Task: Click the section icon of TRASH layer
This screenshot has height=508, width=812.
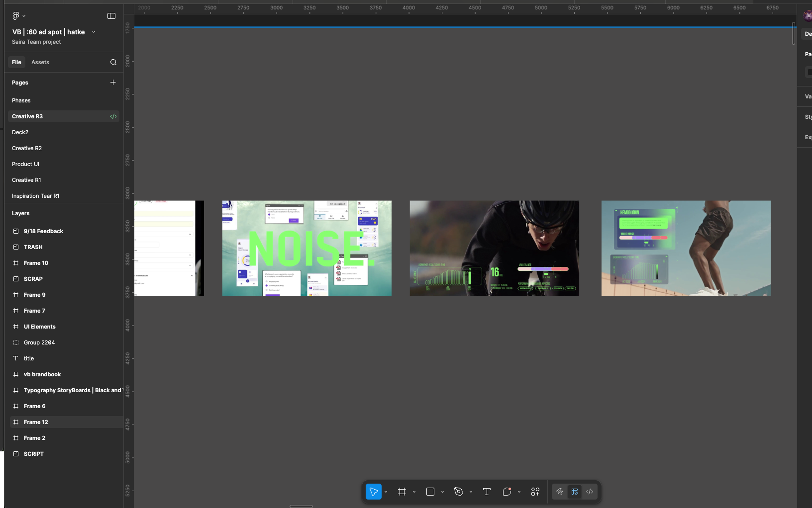Action: coord(16,247)
